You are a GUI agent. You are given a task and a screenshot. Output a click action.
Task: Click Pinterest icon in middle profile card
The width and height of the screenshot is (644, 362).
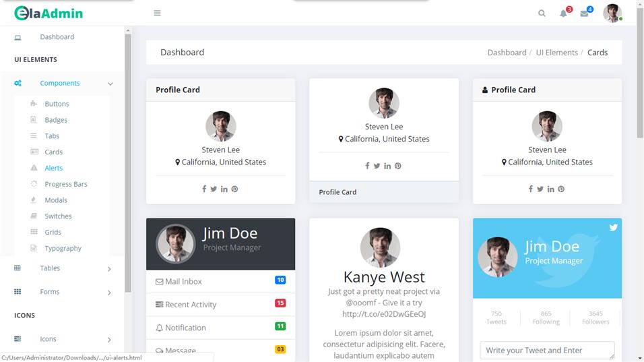tap(397, 166)
